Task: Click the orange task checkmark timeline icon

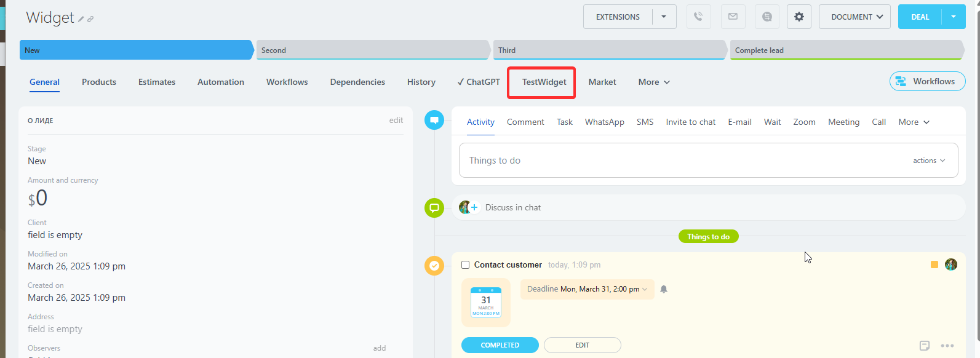Action: pyautogui.click(x=434, y=266)
